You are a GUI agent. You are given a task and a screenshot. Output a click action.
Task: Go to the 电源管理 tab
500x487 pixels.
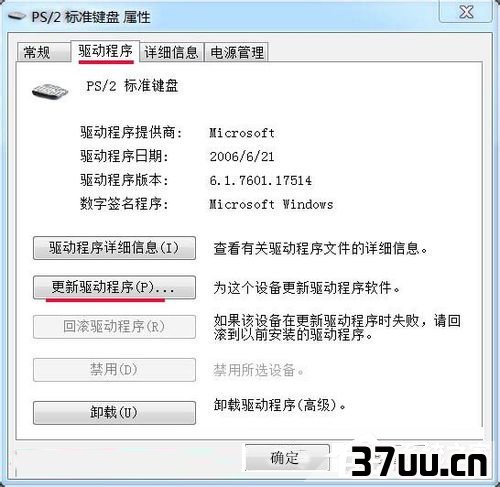coord(237,52)
